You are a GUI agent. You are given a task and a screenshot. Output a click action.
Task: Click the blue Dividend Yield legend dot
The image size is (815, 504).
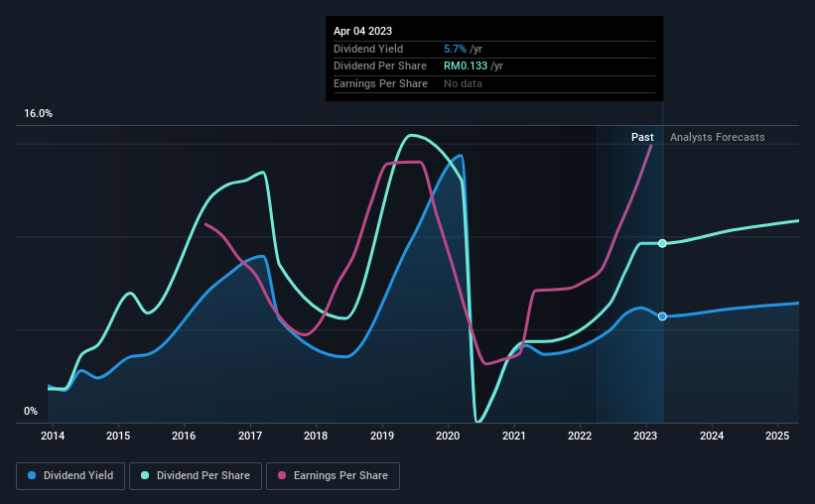pyautogui.click(x=32, y=475)
